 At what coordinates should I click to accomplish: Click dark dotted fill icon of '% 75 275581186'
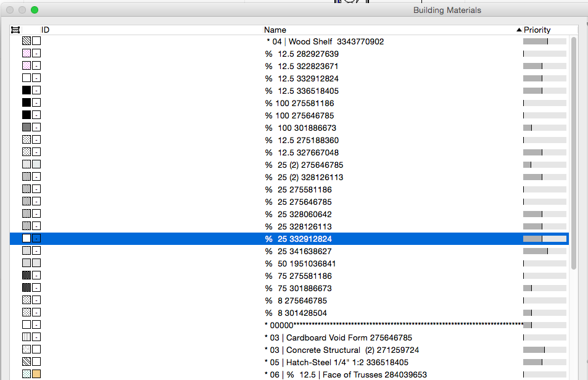click(x=27, y=276)
